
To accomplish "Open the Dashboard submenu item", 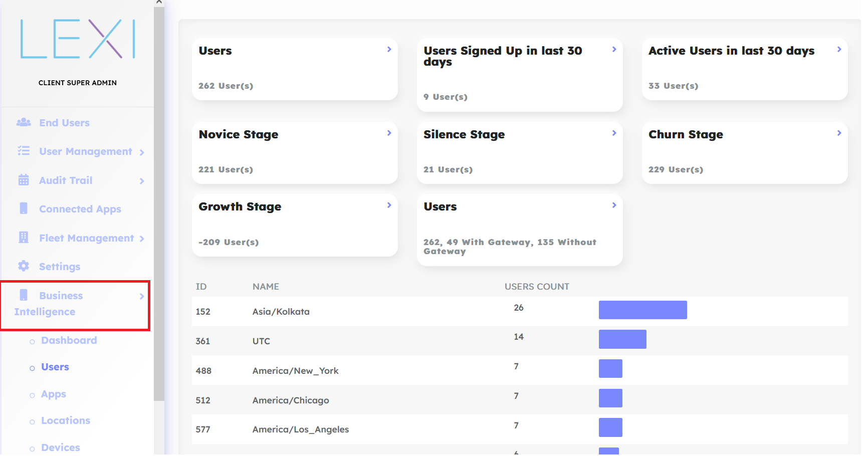I will pyautogui.click(x=69, y=341).
